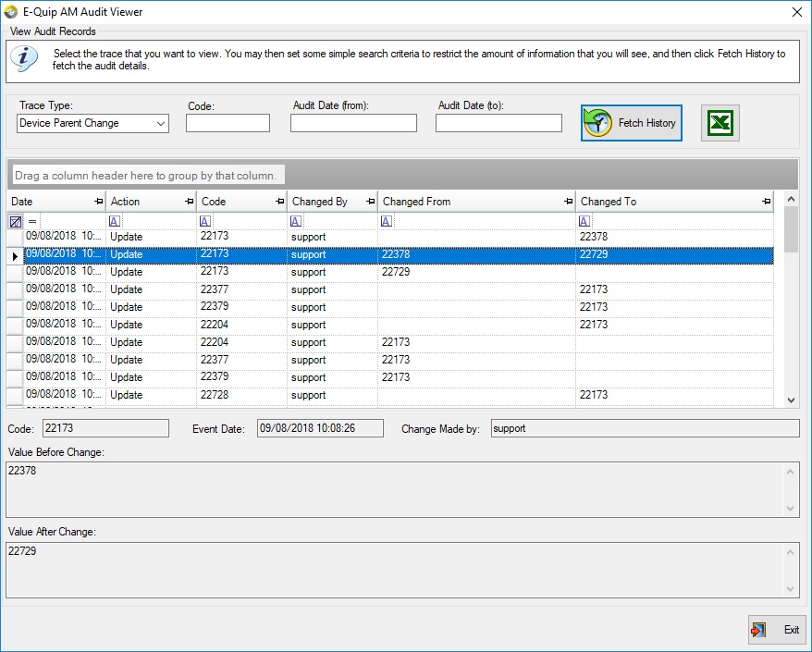Click the grid scrollbar up arrow
The width and height of the screenshot is (812, 652).
[791, 199]
